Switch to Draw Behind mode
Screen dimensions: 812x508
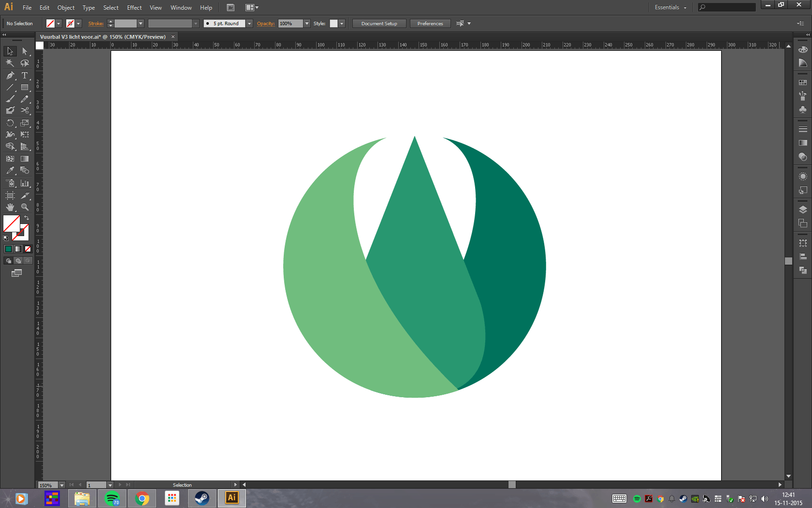[18, 261]
